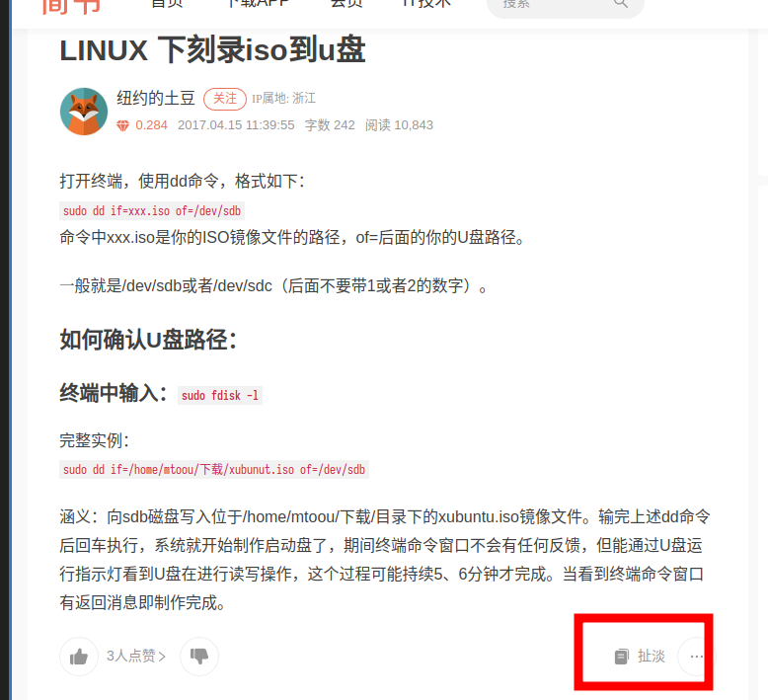The image size is (768, 700).
Task: Open the 下载APP navigation item
Action: pyautogui.click(x=258, y=4)
